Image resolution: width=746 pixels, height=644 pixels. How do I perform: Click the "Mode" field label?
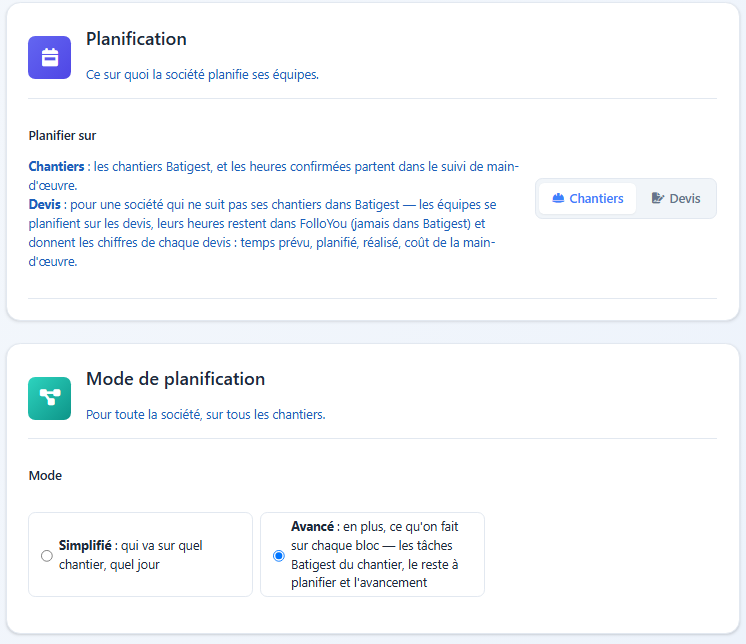click(45, 476)
